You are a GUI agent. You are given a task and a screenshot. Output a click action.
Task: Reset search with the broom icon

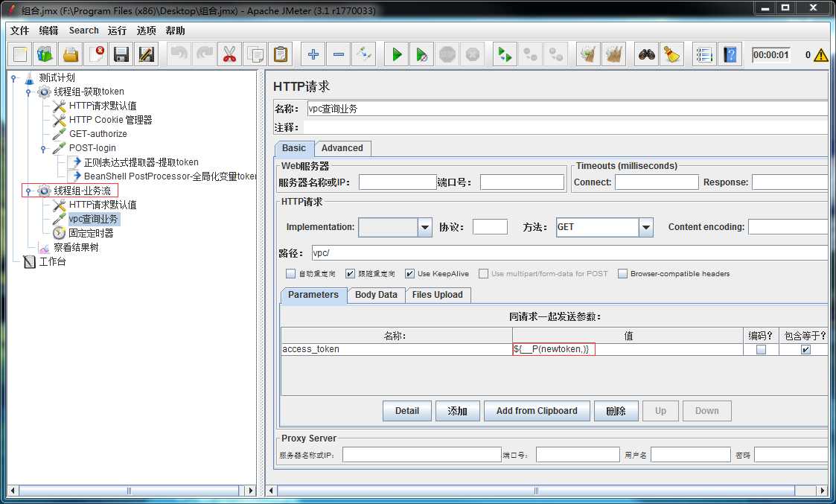[x=671, y=54]
